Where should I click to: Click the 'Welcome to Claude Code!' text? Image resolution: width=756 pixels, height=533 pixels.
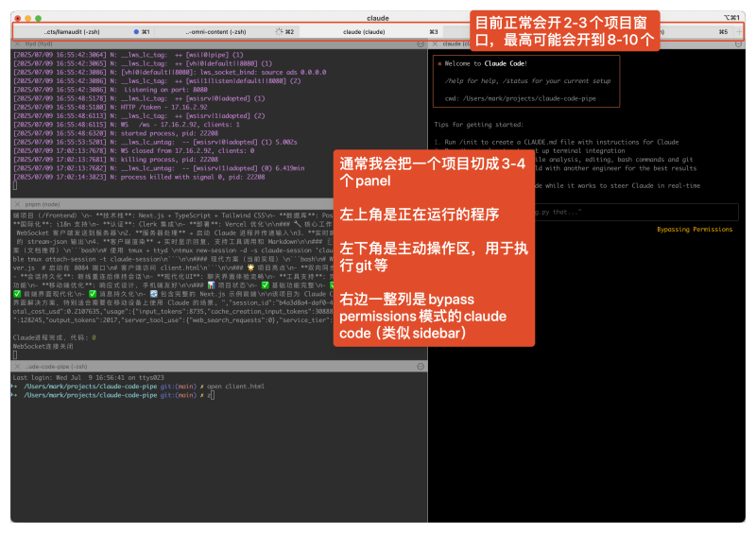click(486, 63)
